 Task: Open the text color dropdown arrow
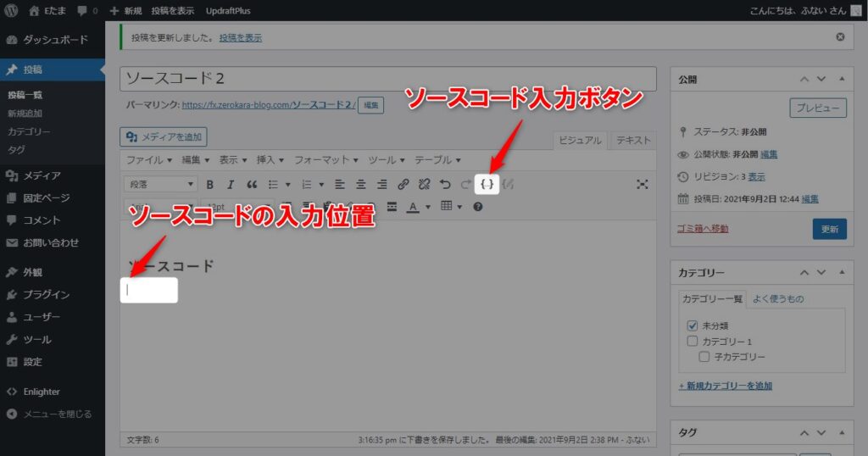point(428,207)
